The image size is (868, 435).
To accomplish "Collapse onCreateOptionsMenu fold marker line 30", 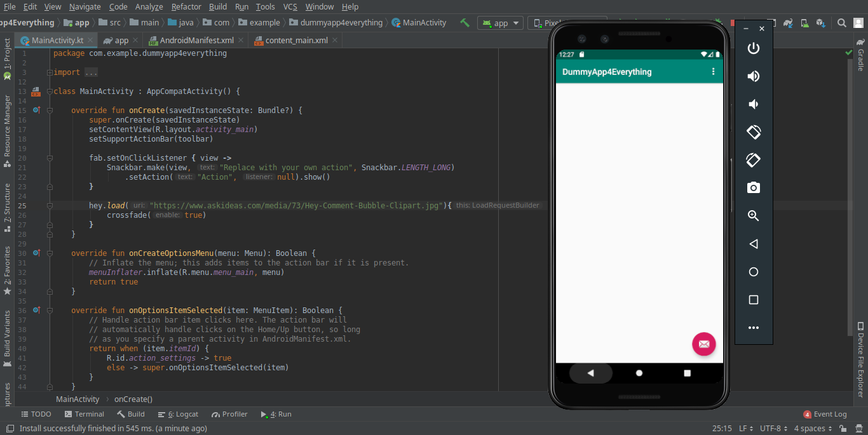I will (x=50, y=253).
